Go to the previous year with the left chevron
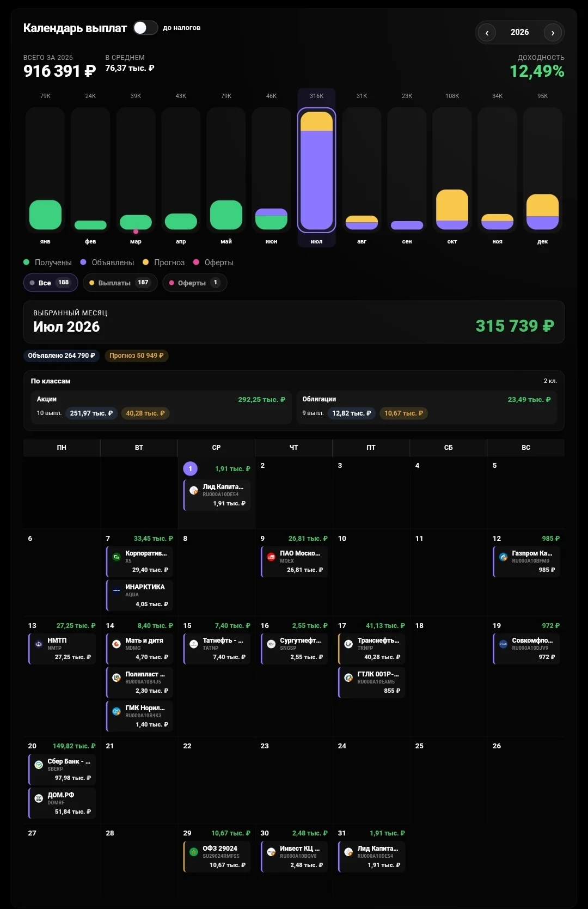 (x=487, y=33)
